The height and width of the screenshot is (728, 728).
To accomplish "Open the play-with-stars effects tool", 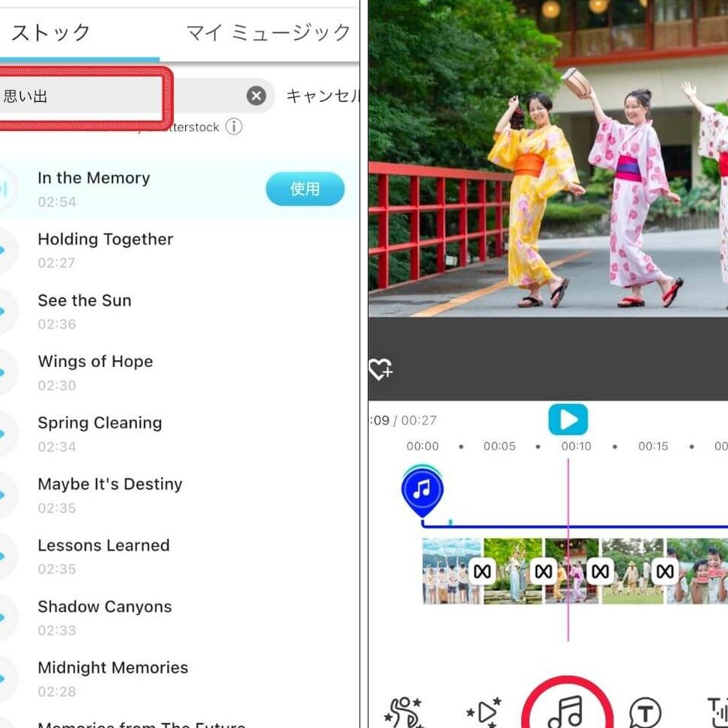I will point(484,712).
